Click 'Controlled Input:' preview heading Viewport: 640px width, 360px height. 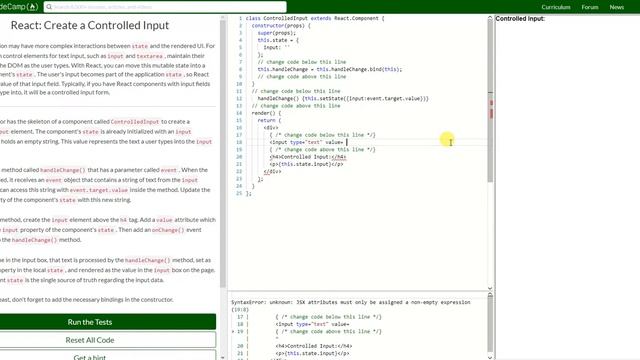click(520, 19)
